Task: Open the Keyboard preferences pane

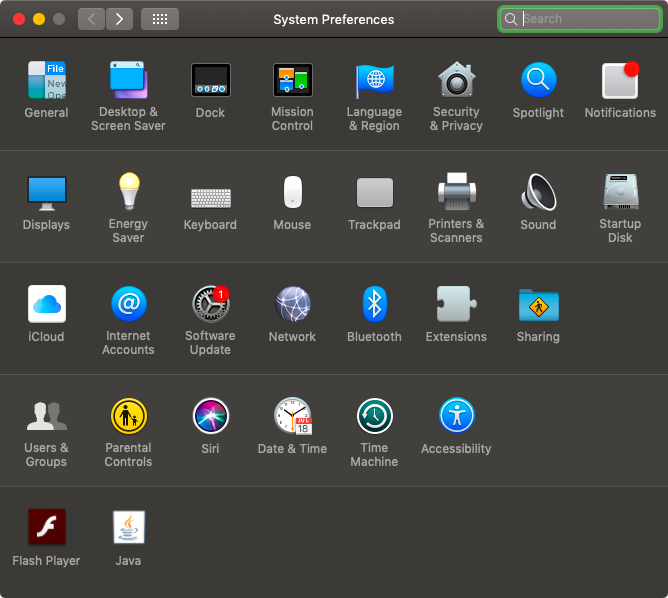Action: pyautogui.click(x=211, y=198)
